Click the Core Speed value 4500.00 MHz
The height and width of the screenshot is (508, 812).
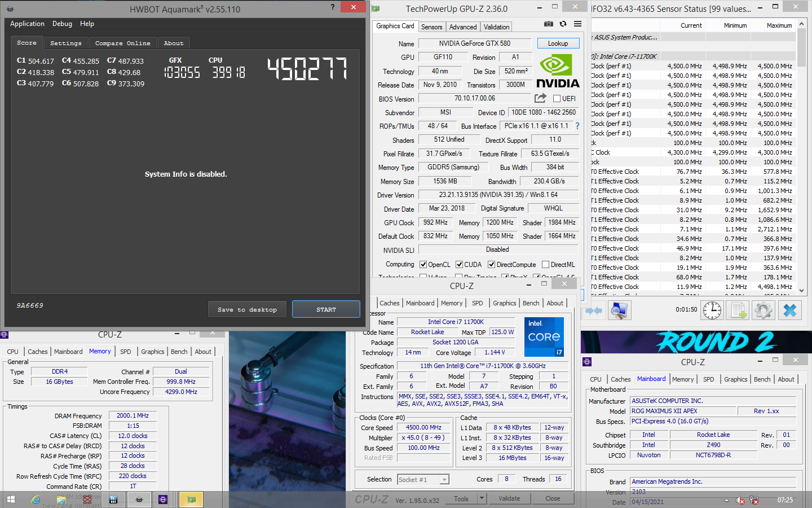(423, 427)
